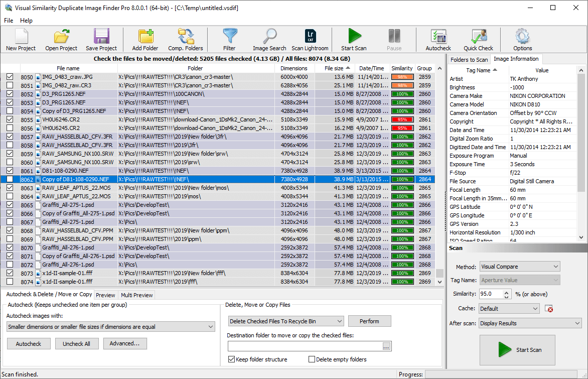Open the Options dialog via toolbar icon
This screenshot has width=588, height=379.
coord(522,39)
